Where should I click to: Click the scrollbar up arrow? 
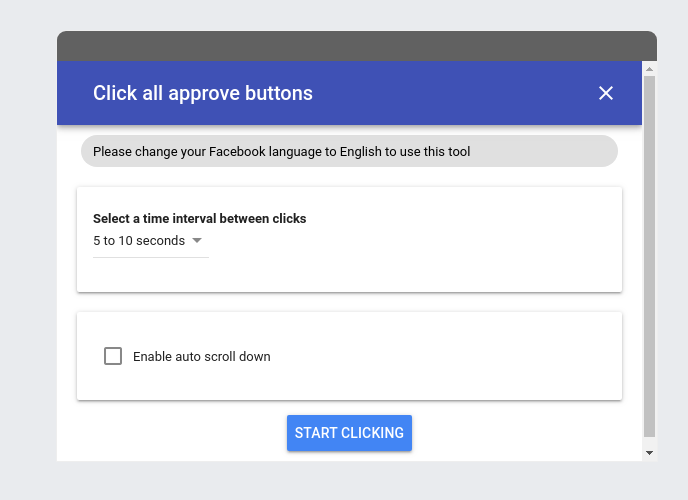click(649, 69)
